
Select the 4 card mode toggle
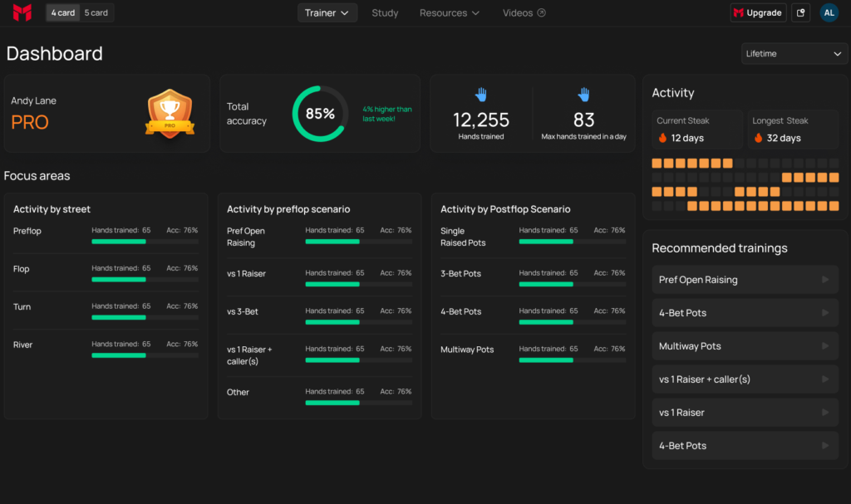[x=61, y=12]
